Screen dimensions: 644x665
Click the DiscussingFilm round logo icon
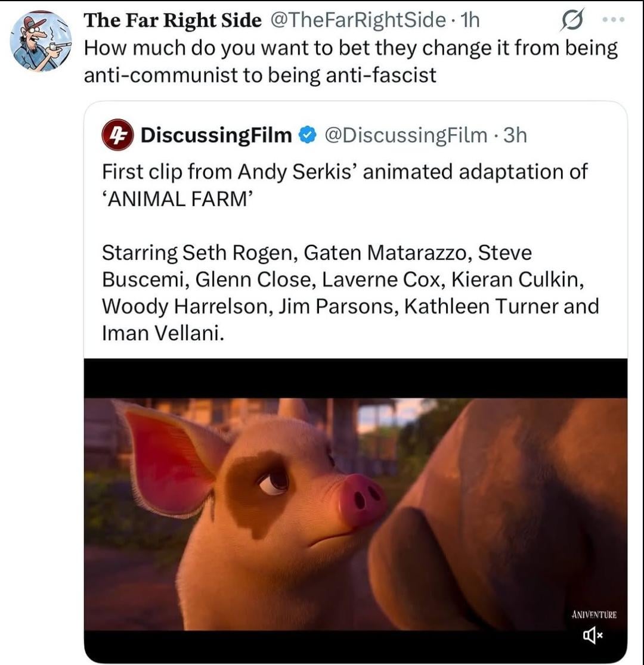point(117,135)
